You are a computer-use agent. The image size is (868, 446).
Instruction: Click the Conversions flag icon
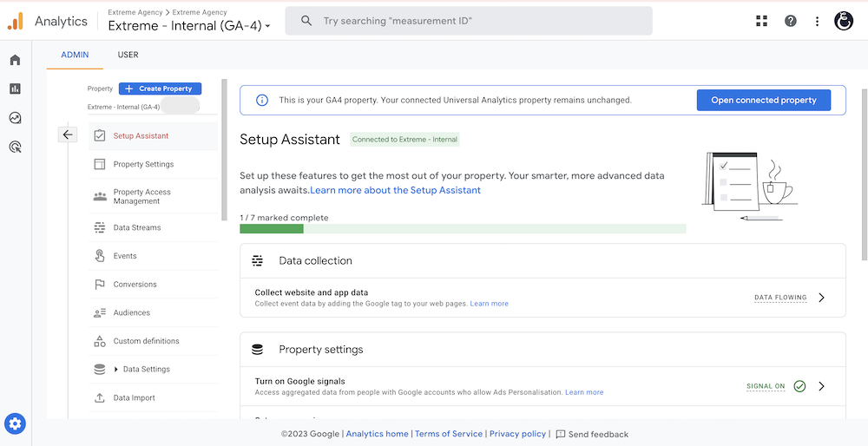tap(100, 285)
